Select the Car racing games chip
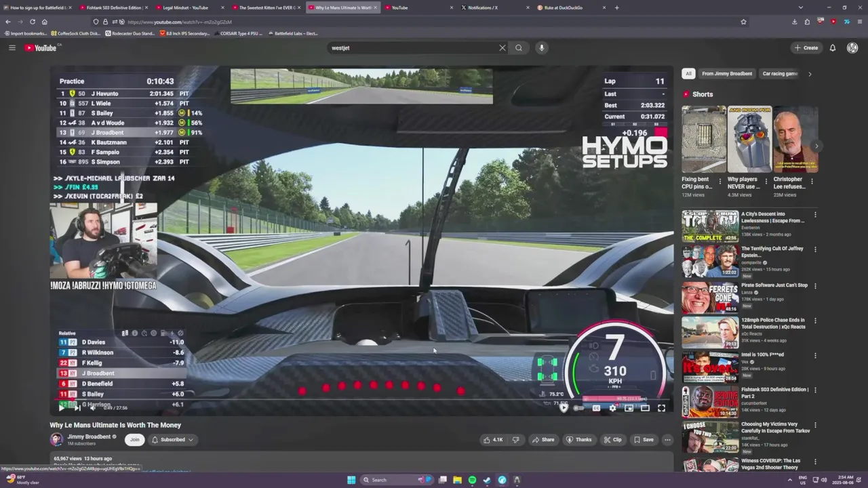Image resolution: width=868 pixels, height=488 pixels. pyautogui.click(x=780, y=73)
